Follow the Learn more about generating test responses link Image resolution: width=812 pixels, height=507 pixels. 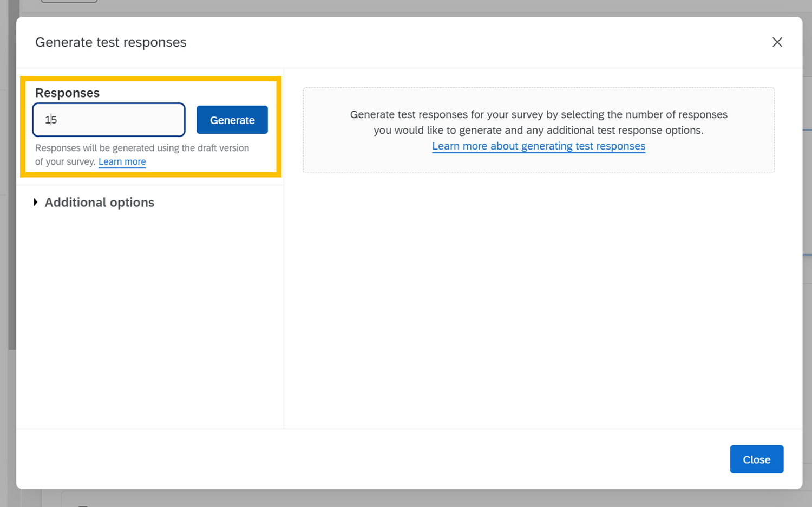(538, 146)
